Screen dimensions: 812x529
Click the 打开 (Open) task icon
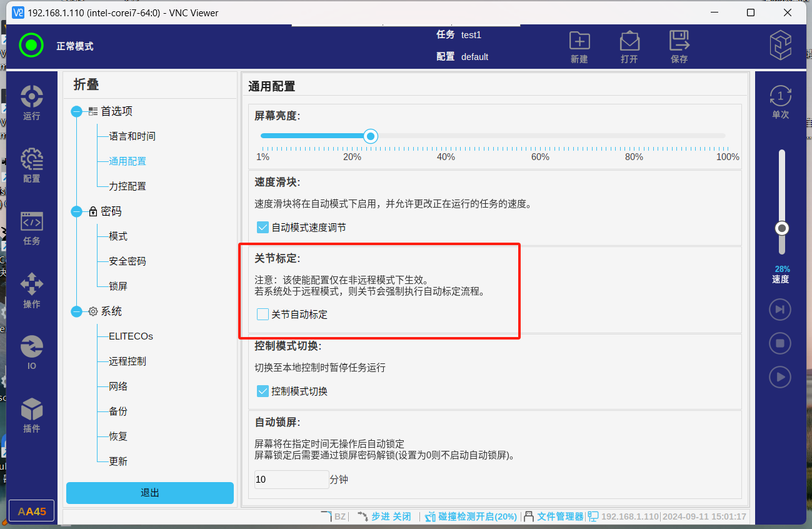(x=629, y=47)
